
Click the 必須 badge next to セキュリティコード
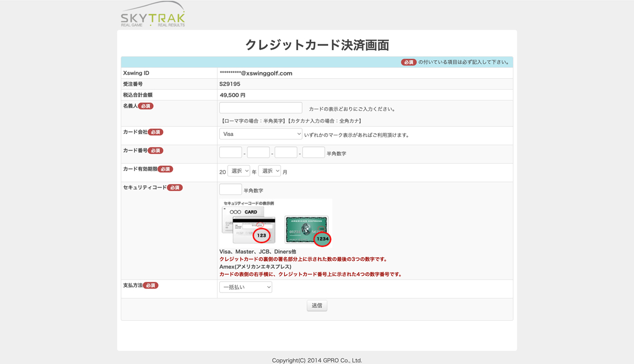point(175,188)
